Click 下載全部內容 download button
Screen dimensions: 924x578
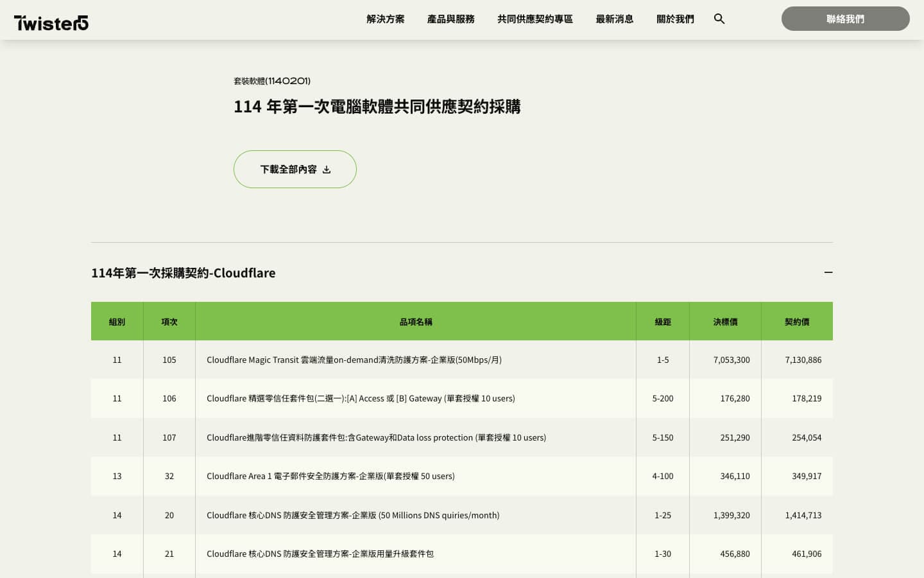click(295, 169)
